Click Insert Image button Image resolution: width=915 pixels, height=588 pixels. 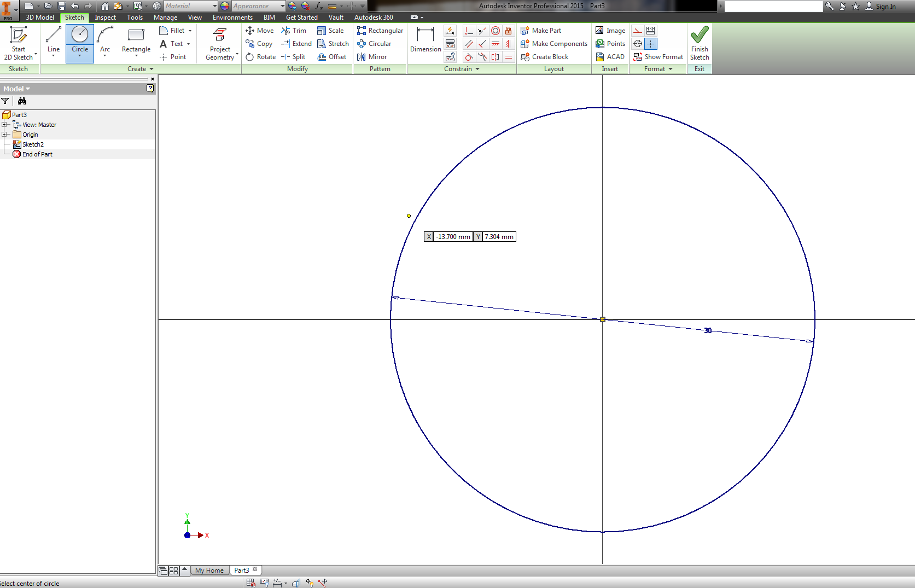coord(610,31)
